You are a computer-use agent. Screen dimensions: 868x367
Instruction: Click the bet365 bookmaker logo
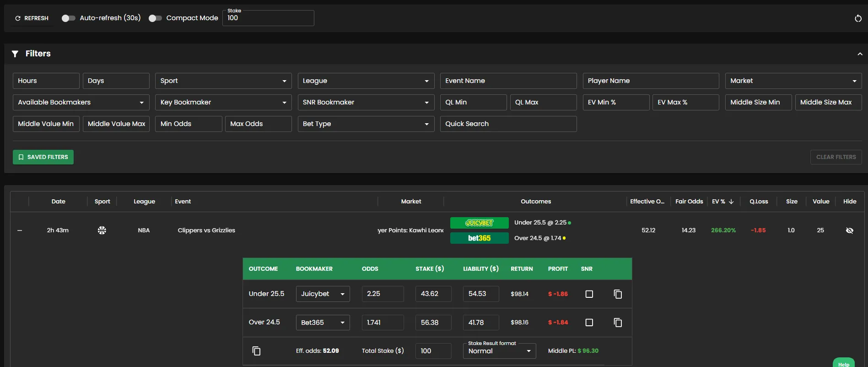point(479,238)
